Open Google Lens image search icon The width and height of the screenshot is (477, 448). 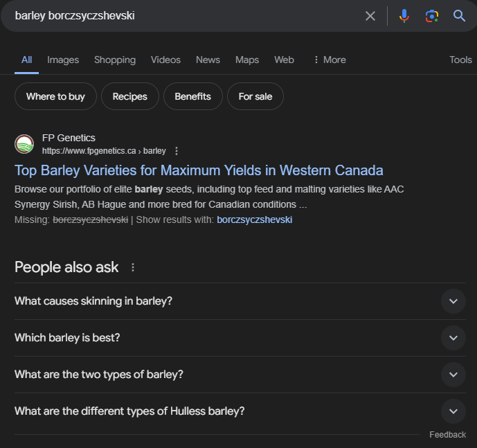coord(432,16)
